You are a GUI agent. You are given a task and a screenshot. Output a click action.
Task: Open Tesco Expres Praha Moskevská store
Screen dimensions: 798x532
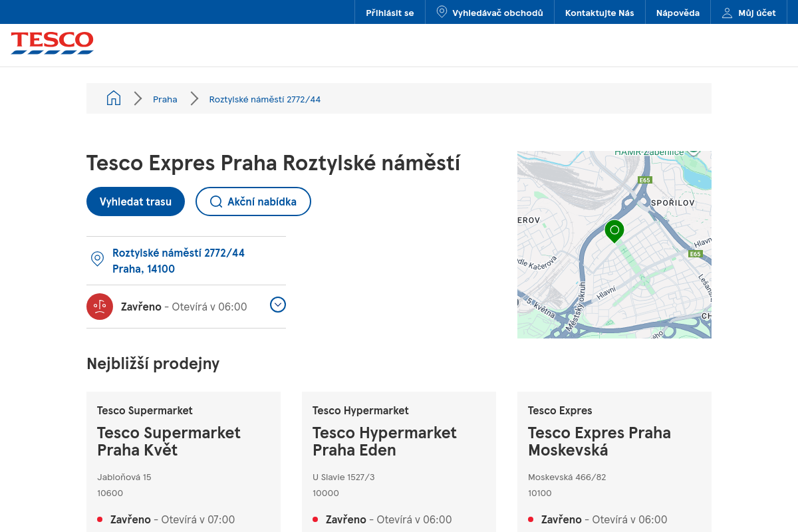point(599,442)
